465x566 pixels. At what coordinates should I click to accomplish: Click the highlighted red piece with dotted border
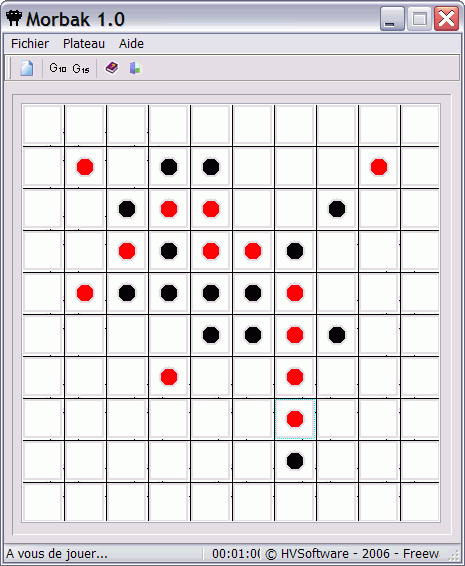point(295,419)
